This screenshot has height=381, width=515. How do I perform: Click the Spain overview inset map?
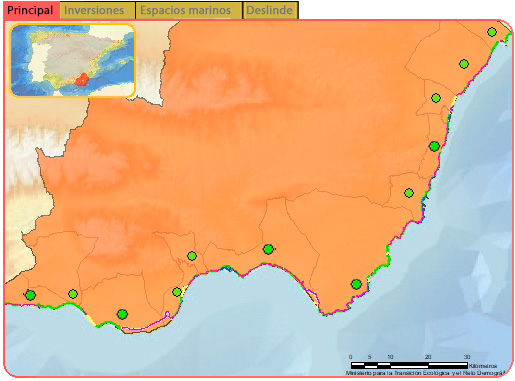coord(73,60)
